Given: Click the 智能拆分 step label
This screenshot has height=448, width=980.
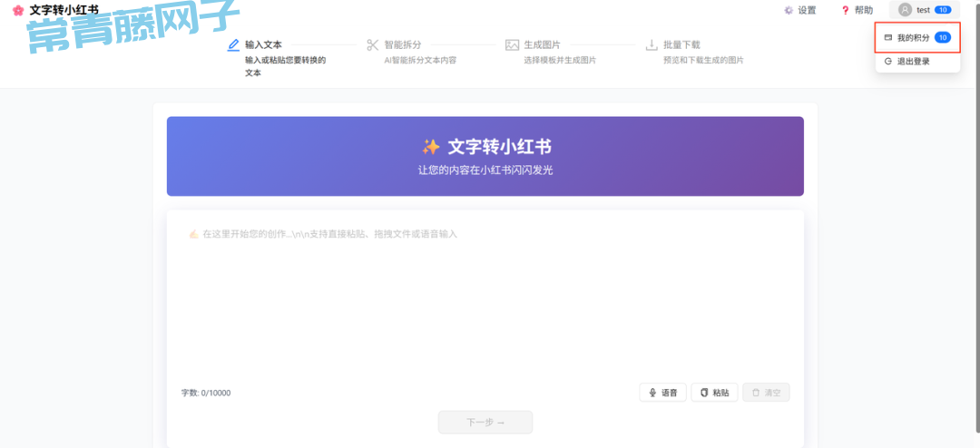Looking at the screenshot, I should (402, 44).
